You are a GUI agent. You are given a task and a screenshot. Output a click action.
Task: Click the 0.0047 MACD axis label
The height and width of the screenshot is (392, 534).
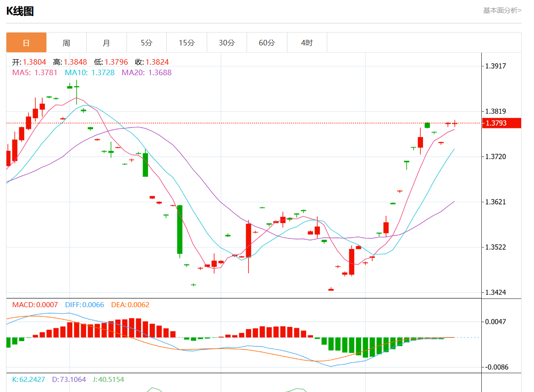point(495,322)
